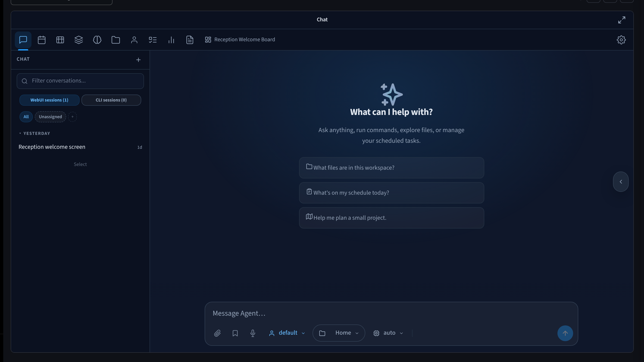
Task: Open the checklist tasks icon
Action: click(153, 40)
